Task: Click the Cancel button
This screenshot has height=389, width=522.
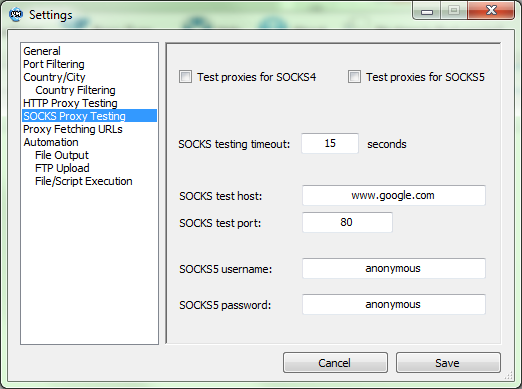Action: point(335,363)
